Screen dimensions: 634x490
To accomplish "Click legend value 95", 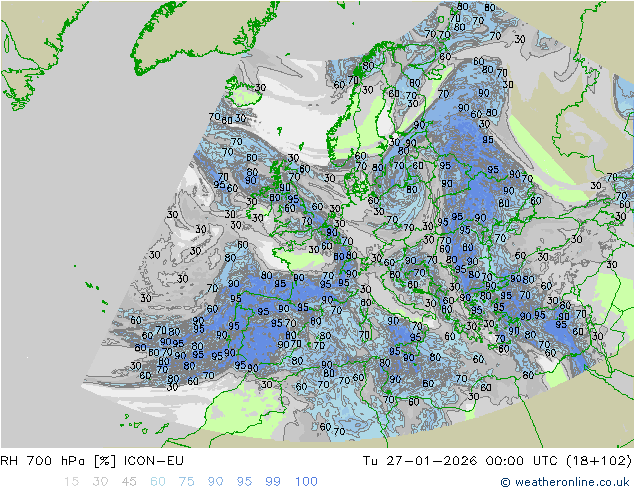I will click(244, 482).
